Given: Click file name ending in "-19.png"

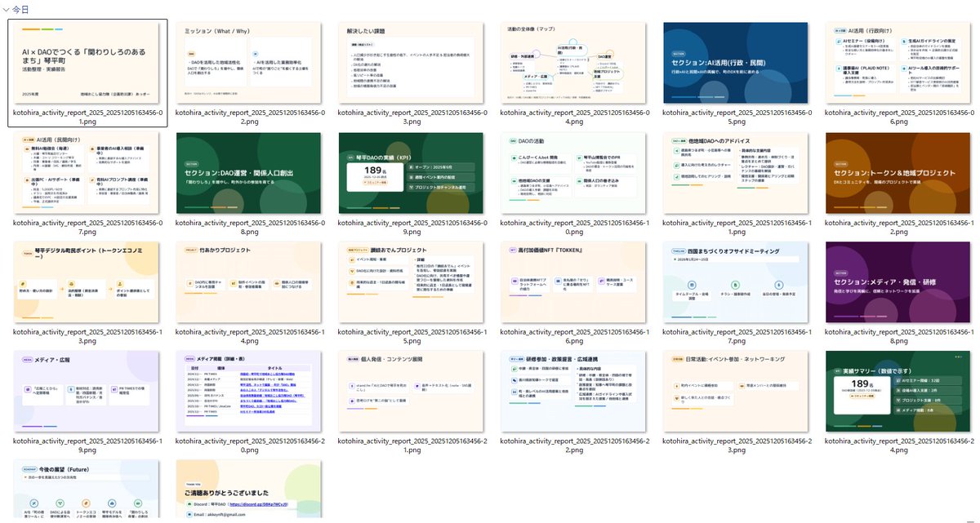Looking at the screenshot, I should tap(87, 445).
